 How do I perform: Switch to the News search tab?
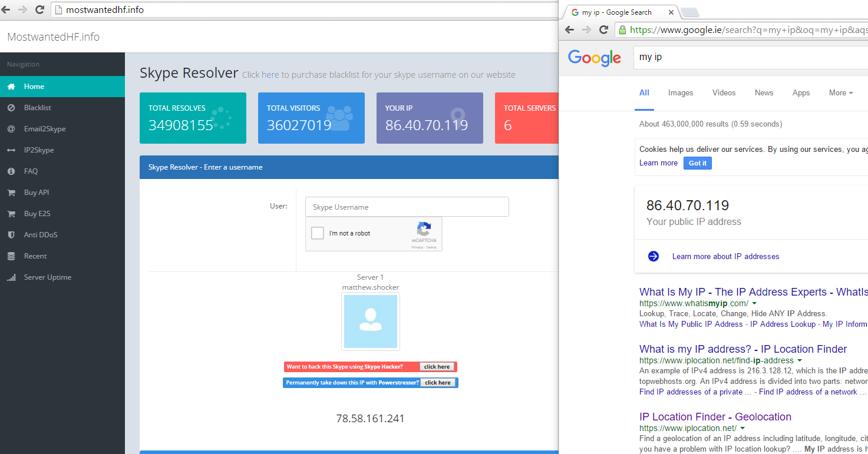(764, 92)
